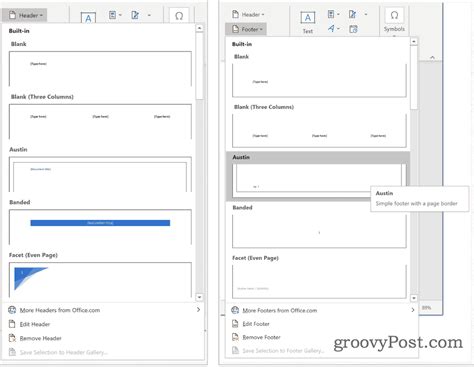Select Blank (Three Columns) footer thumbnail

[x=319, y=131]
